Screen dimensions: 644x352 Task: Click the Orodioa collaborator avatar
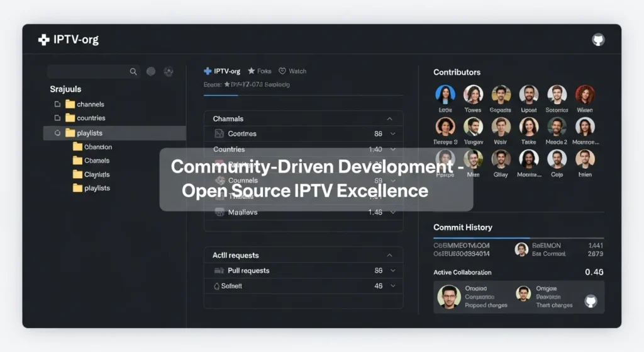tap(449, 297)
